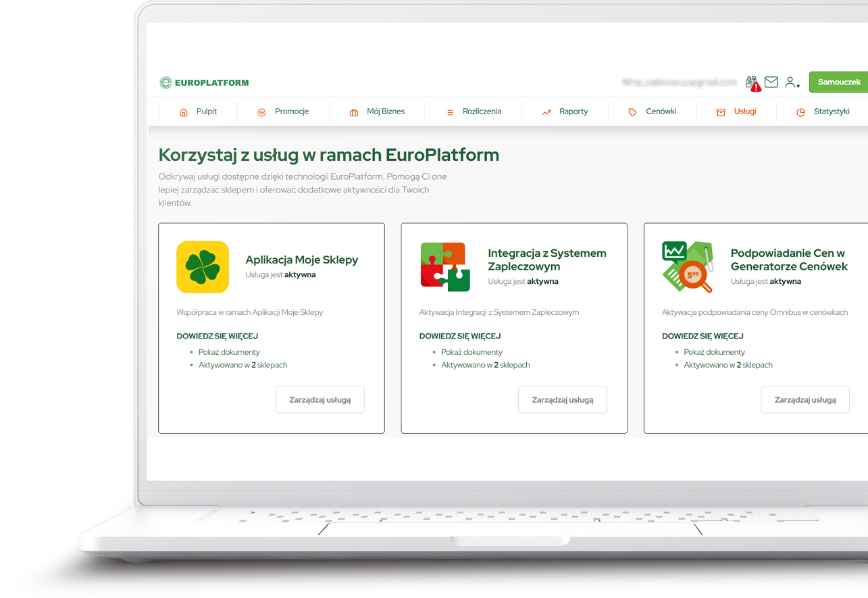
Task: Open the Usługi tab
Action: tap(744, 111)
